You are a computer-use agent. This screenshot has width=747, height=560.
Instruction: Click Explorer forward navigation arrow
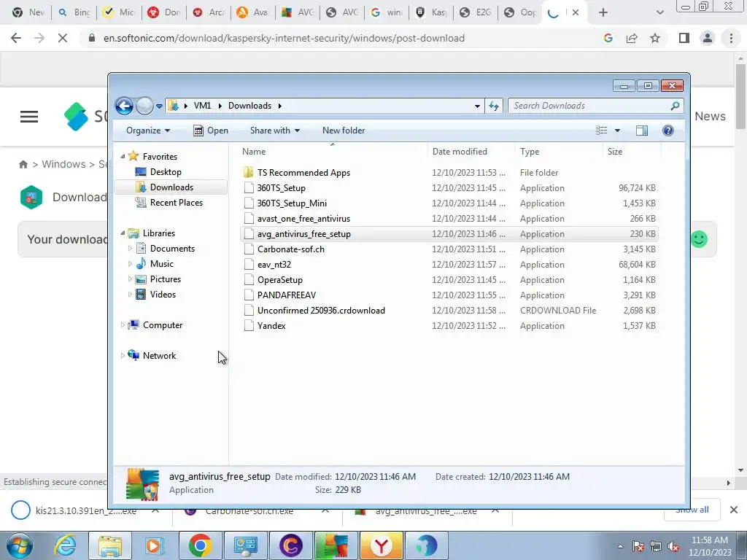[145, 106]
